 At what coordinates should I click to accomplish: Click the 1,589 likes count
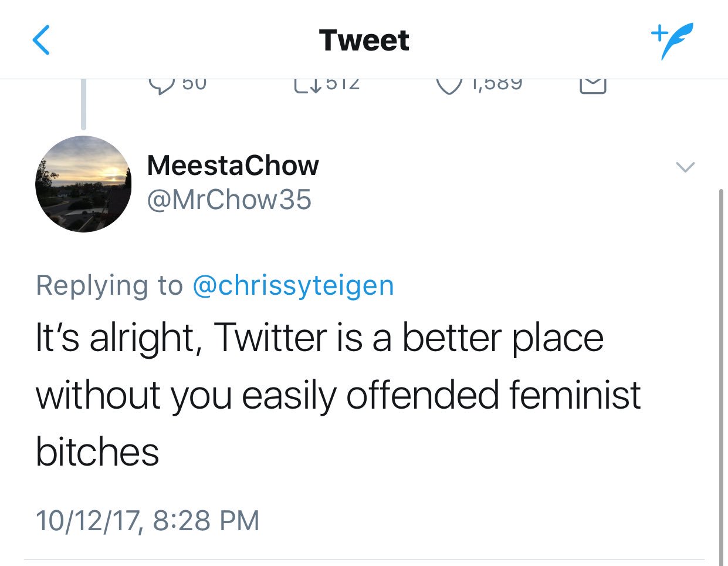[496, 84]
